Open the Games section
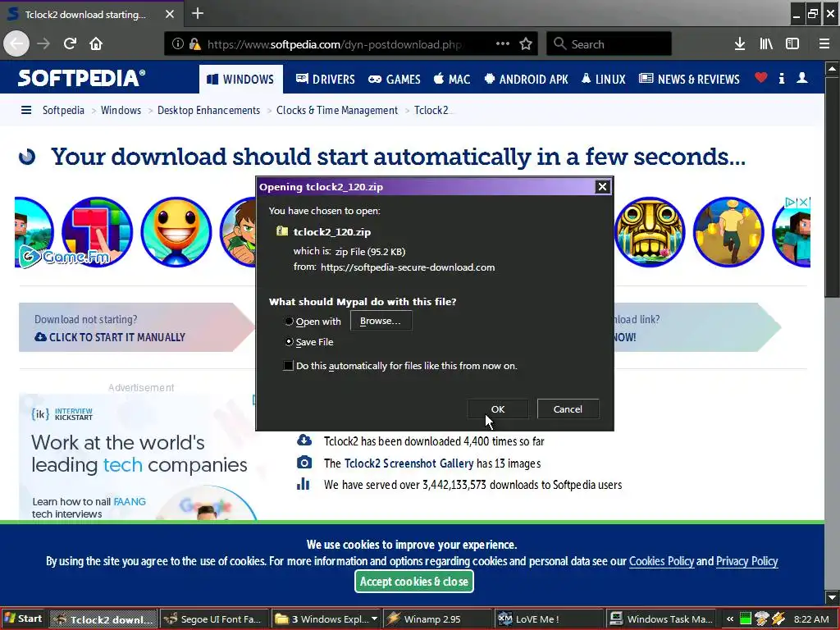The height and width of the screenshot is (630, 840). point(395,80)
